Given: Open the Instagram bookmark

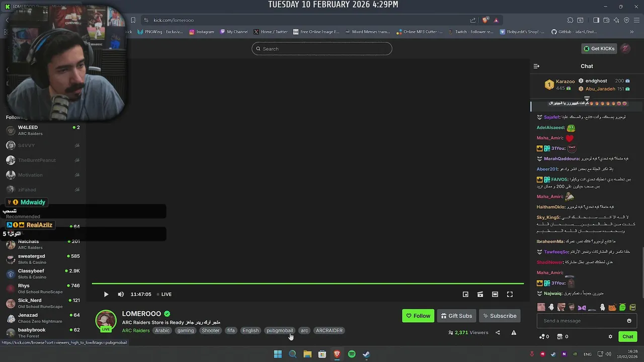Looking at the screenshot, I should 201,32.
